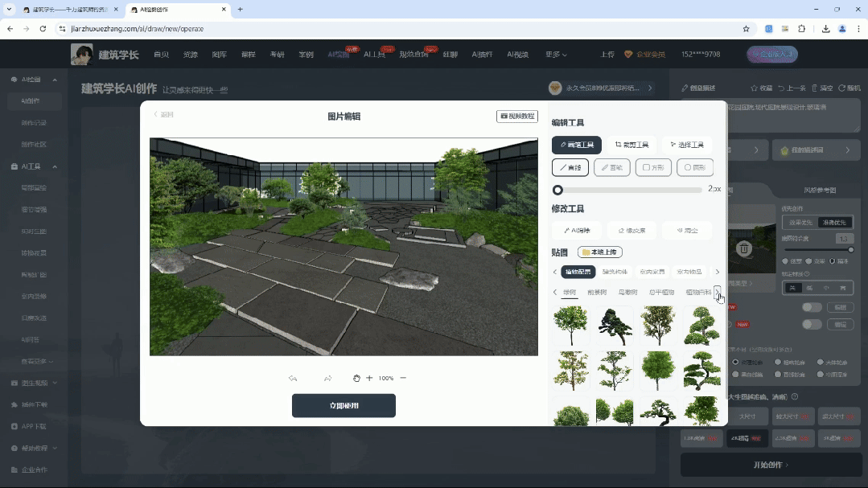Bookmark this page with star icon

click(x=746, y=29)
